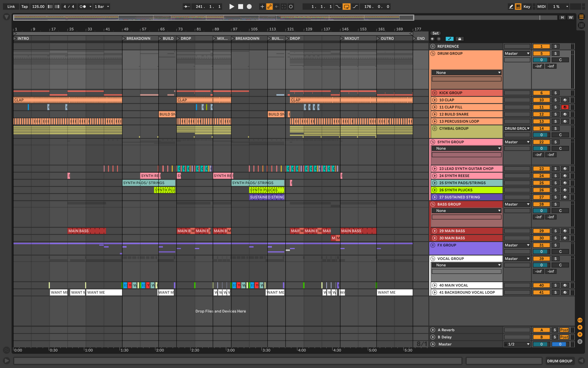Unfold the 10 CLAP track

point(434,100)
